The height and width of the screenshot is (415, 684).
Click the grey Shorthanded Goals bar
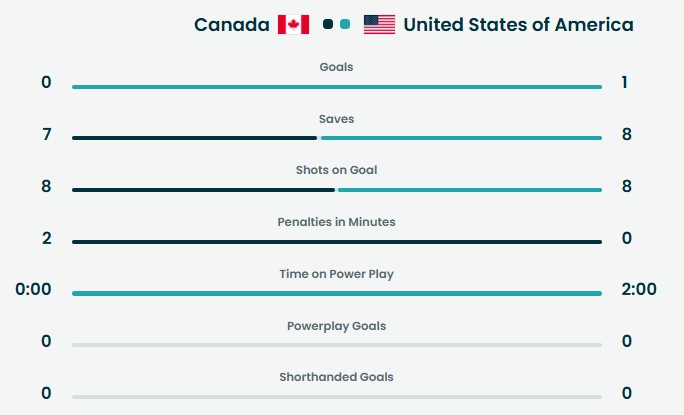[x=336, y=397]
